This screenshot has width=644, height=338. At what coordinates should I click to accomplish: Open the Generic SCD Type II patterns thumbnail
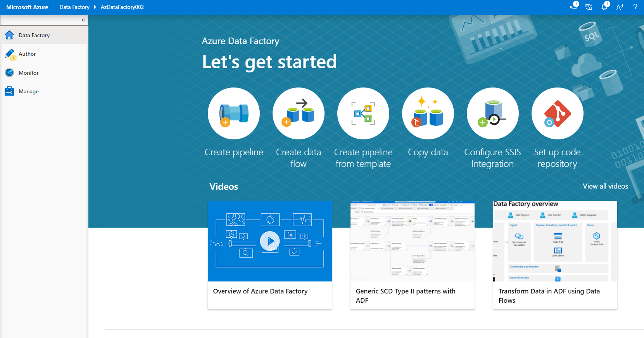(x=413, y=241)
